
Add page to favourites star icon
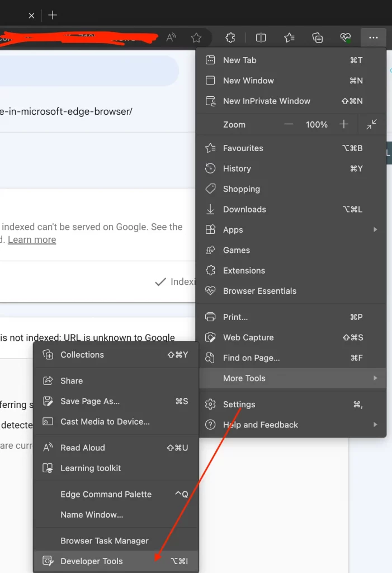(x=196, y=37)
